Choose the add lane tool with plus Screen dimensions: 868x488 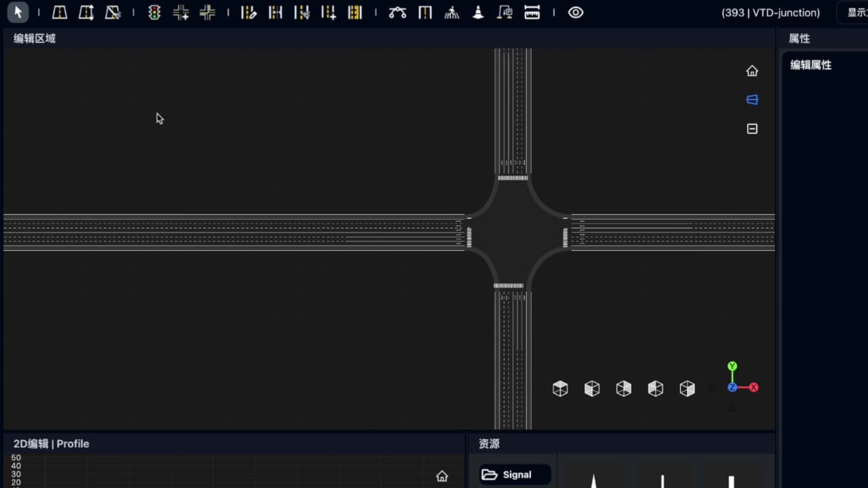pos(329,12)
